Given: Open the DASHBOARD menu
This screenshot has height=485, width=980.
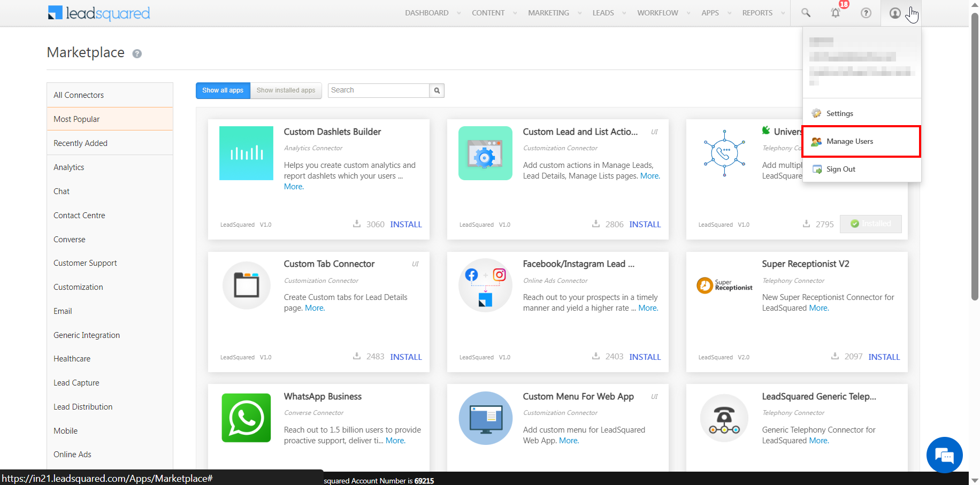Looking at the screenshot, I should (427, 13).
